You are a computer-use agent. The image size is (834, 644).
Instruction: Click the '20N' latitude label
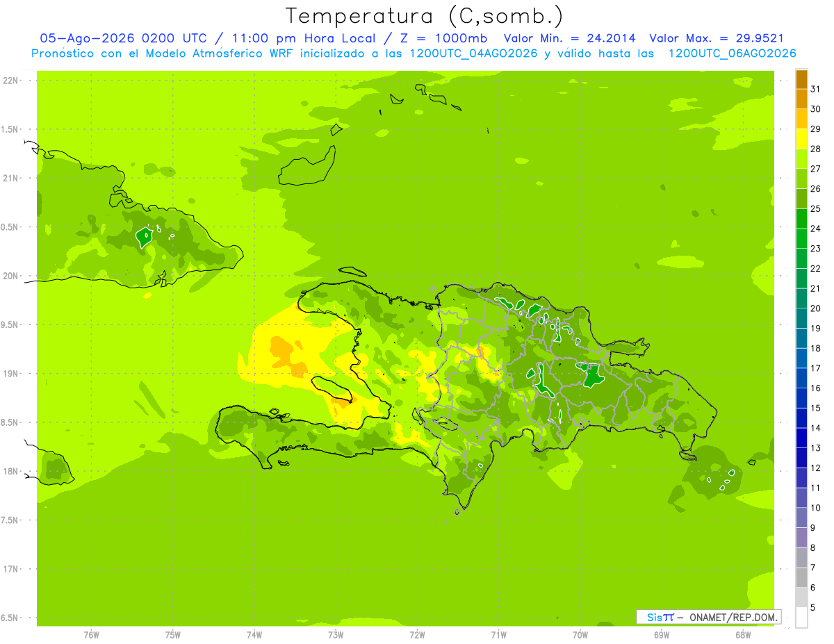(12, 276)
